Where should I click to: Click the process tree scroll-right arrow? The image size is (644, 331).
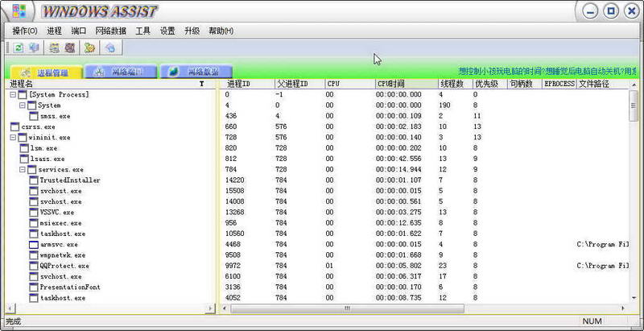click(x=210, y=308)
